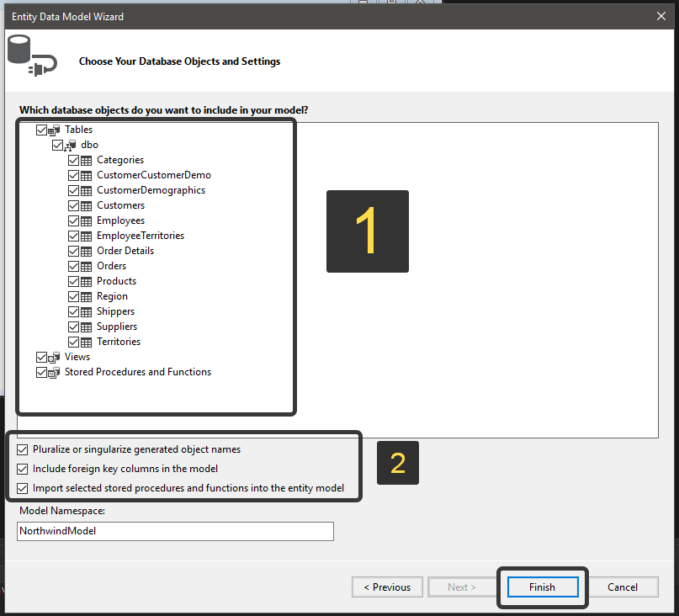Uncheck the Tables root checkbox
Image resolution: width=679 pixels, height=616 pixels.
click(41, 130)
